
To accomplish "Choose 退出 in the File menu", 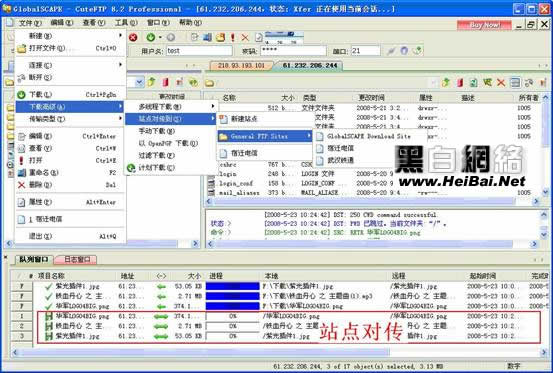I will 70,236.
